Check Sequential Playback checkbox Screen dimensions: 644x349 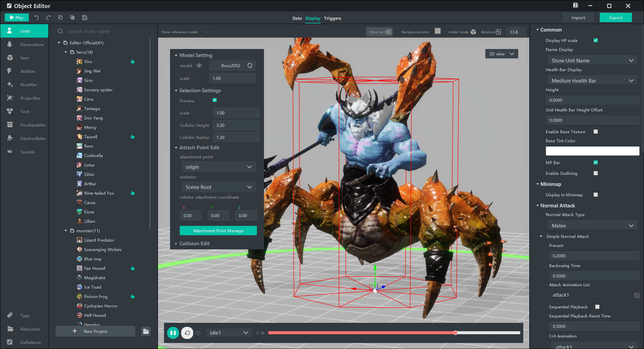tap(597, 307)
